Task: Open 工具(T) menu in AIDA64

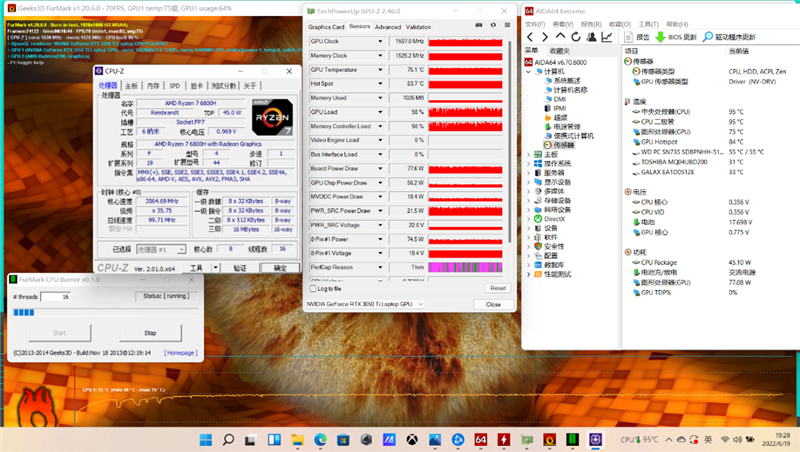Action: click(x=648, y=24)
